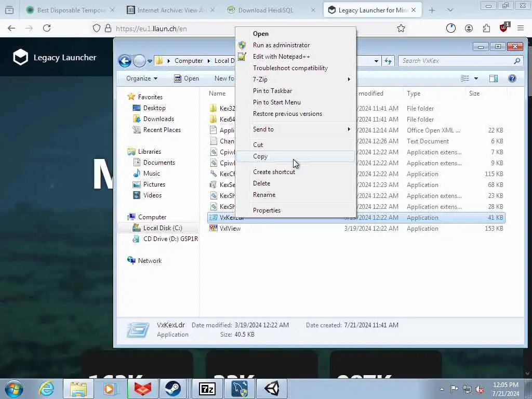Click Firefox back arrow
The width and height of the screenshot is (532, 399).
click(x=11, y=29)
